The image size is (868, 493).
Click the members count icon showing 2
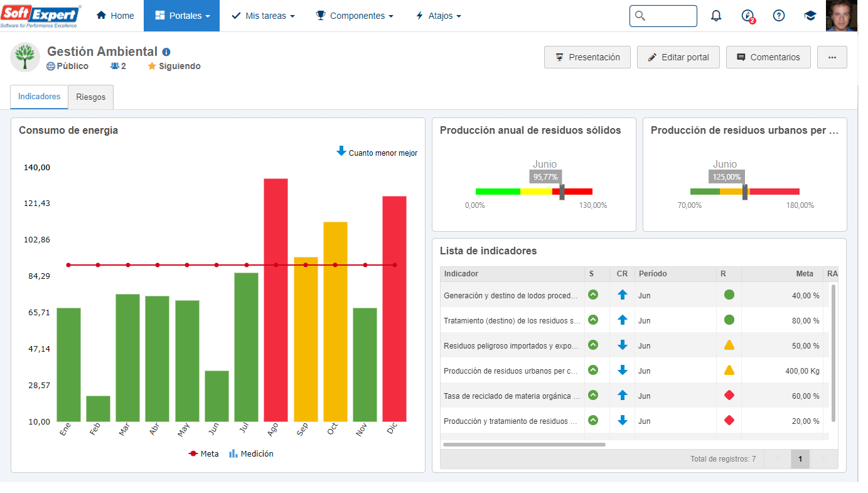tap(118, 66)
